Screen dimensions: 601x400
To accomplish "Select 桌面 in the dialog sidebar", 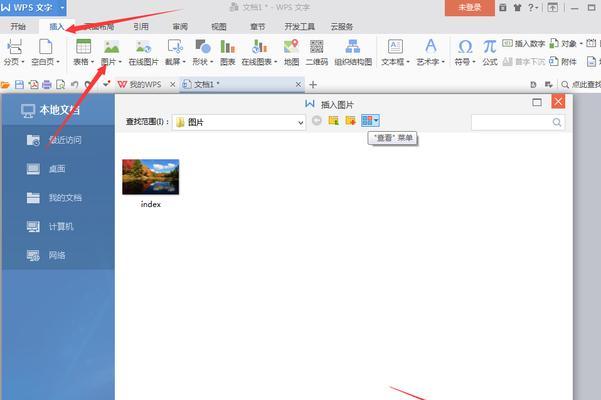I will [57, 169].
